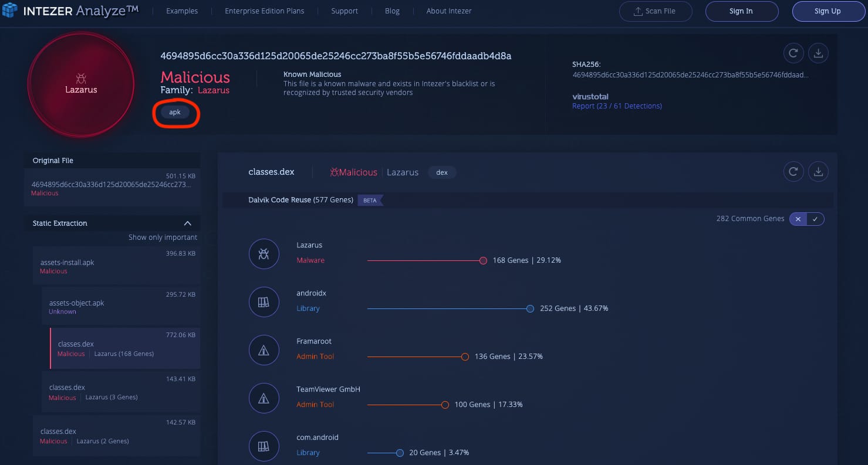Click the TeamViewer GmbH family name
868x465 pixels.
tap(328, 389)
